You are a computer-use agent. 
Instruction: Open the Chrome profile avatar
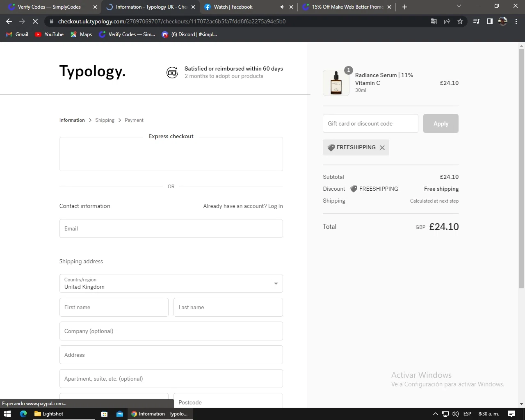503,21
